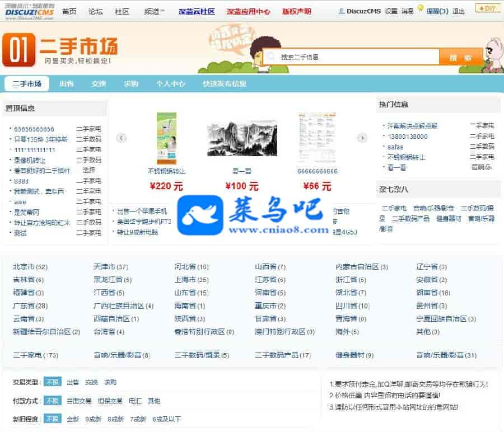Image resolution: width=504 pixels, height=432 pixels.
Task: Click the user avatar icon beside DiscuzCMS
Action: click(342, 12)
